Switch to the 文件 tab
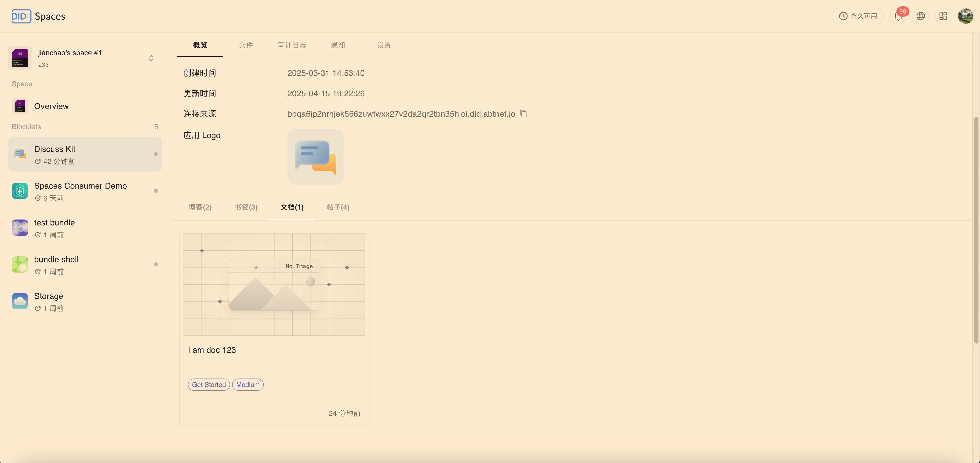The image size is (980, 463). point(246,45)
